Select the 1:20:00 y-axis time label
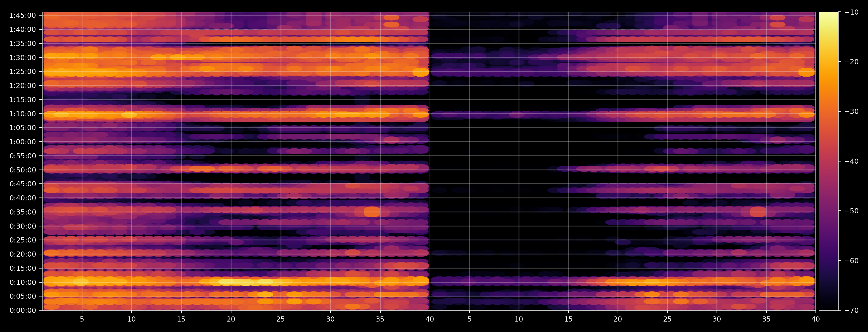The image size is (868, 332). point(23,86)
